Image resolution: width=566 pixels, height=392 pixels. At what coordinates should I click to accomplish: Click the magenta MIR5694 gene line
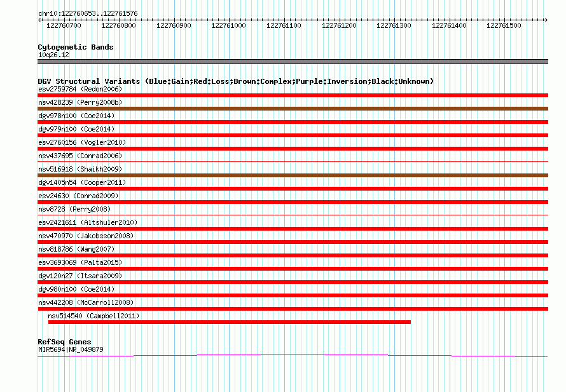point(293,356)
